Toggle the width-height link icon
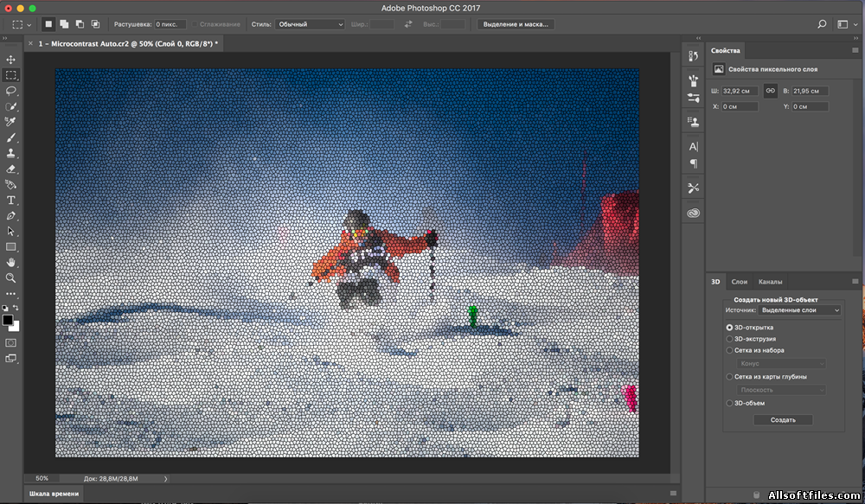 pyautogui.click(x=770, y=91)
